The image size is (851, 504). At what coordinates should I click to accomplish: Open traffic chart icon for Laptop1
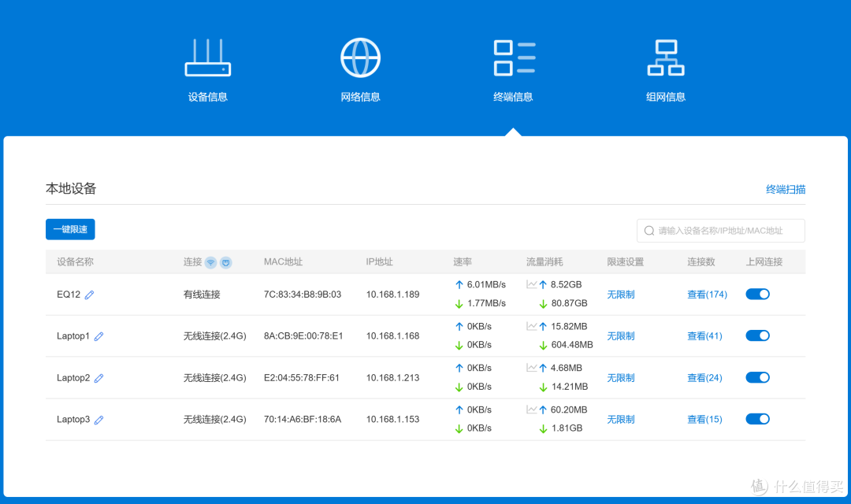(x=531, y=326)
